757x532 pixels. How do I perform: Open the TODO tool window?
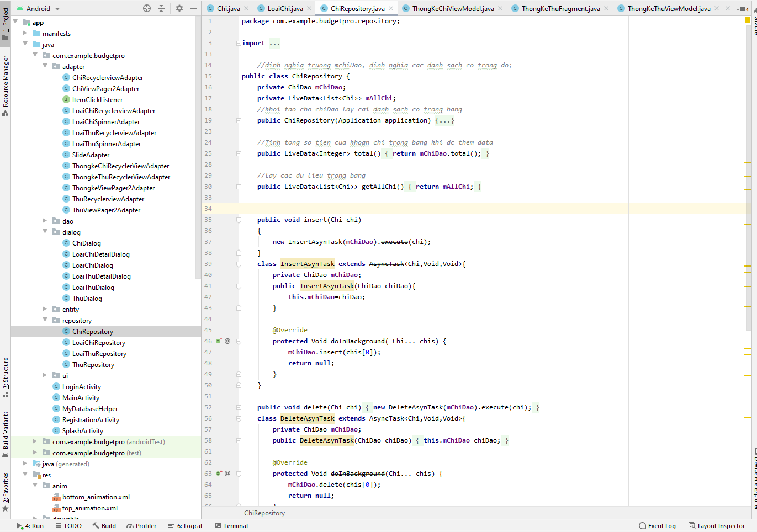coord(68,526)
